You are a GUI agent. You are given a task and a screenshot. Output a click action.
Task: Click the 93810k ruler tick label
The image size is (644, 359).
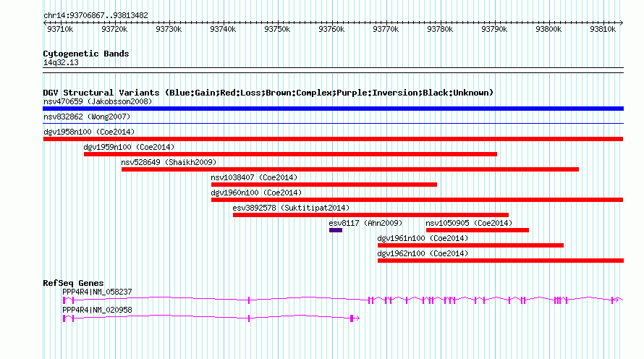(603, 29)
